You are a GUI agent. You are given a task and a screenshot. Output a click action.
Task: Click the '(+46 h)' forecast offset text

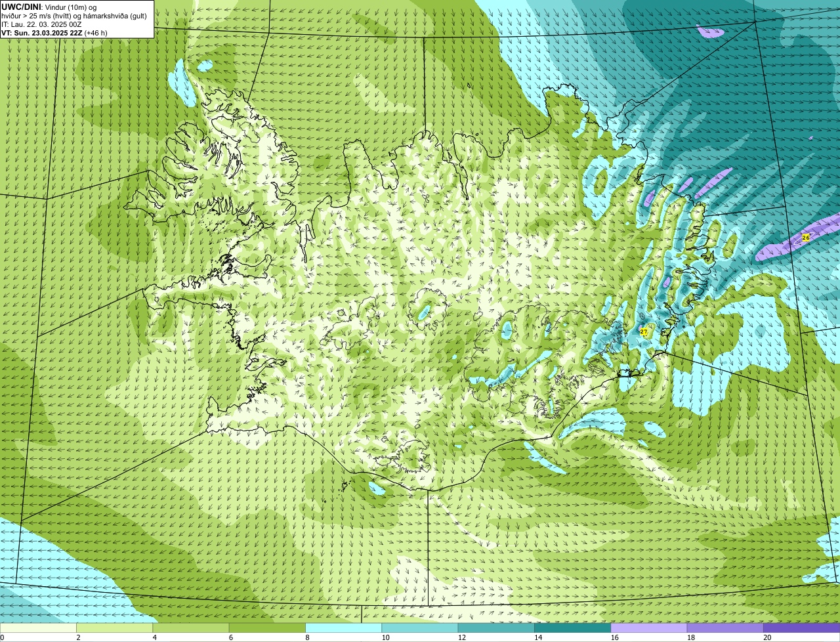pyautogui.click(x=96, y=33)
